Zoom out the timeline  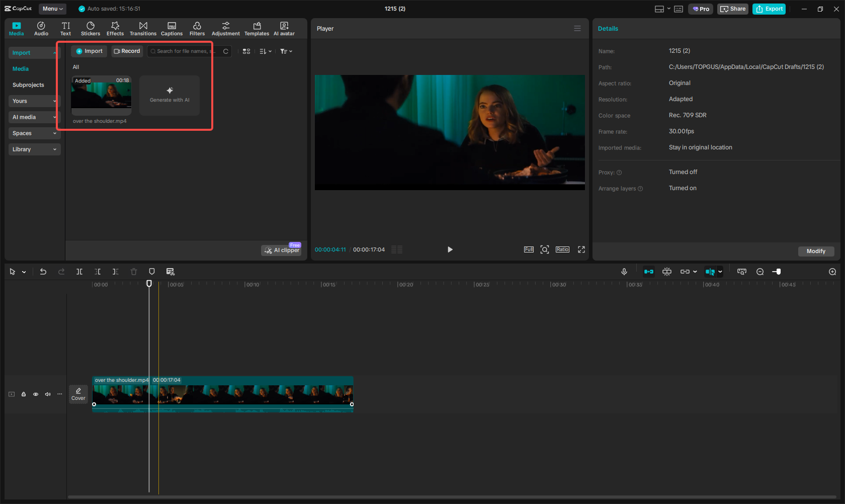[760, 272]
